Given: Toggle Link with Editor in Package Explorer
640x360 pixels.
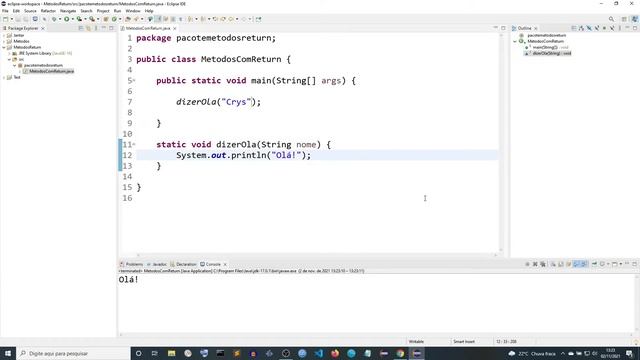Looking at the screenshot, I should 88,28.
